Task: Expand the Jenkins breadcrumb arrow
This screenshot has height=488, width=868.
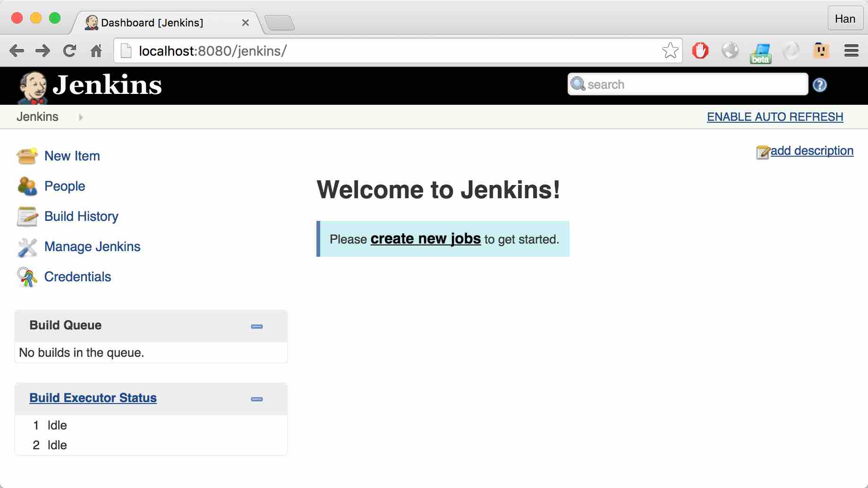Action: coord(81,117)
